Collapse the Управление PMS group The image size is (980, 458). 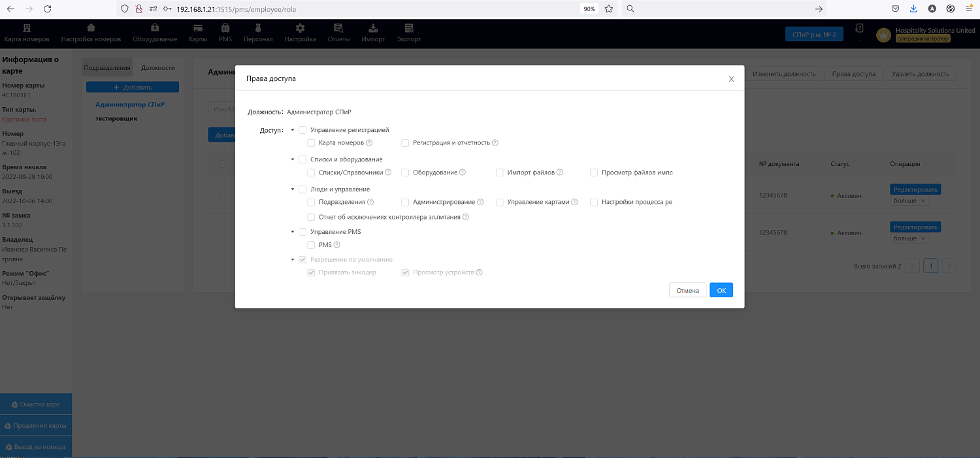(293, 231)
